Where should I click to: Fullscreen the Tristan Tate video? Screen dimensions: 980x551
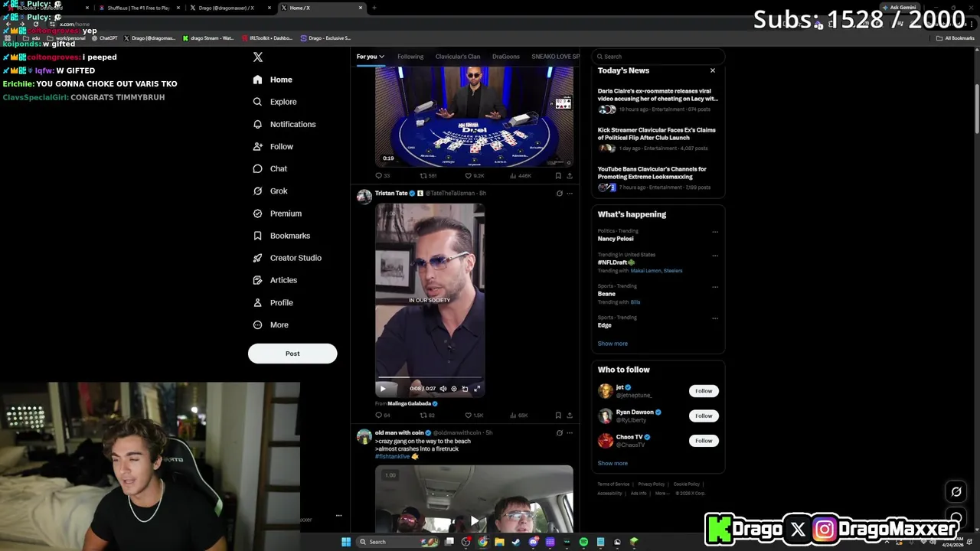pyautogui.click(x=477, y=389)
